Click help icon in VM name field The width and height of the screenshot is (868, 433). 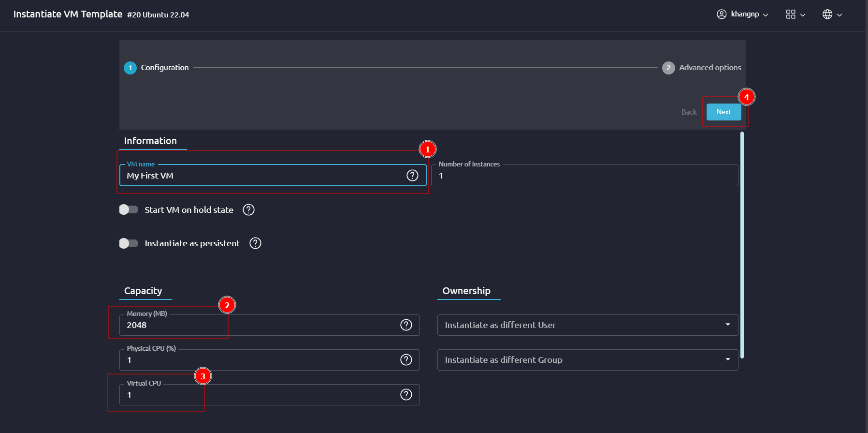coord(412,176)
